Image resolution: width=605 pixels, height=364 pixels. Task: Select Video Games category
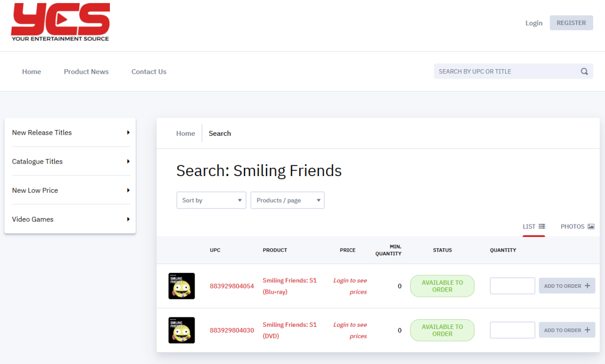(x=33, y=219)
